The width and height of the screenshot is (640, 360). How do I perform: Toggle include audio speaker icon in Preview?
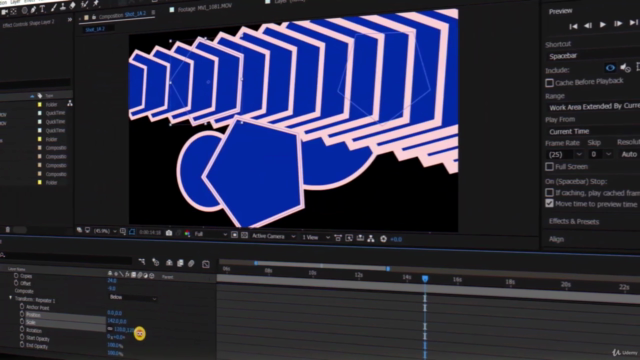(x=625, y=67)
